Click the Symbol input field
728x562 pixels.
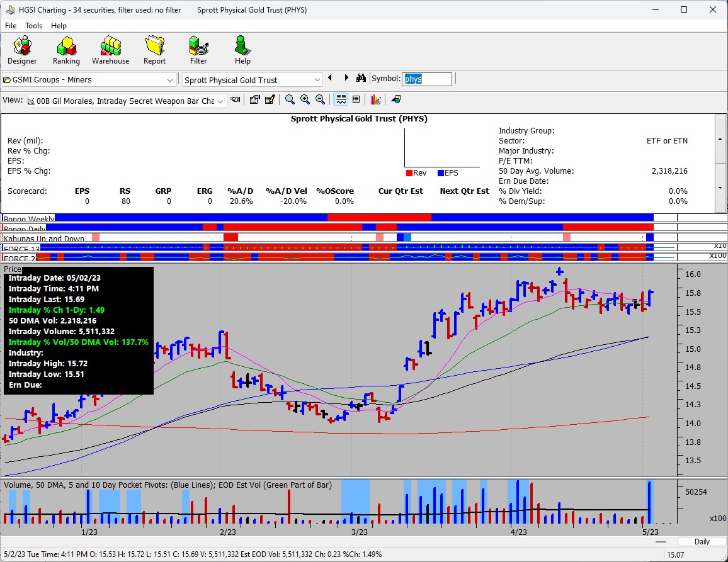pyautogui.click(x=427, y=79)
